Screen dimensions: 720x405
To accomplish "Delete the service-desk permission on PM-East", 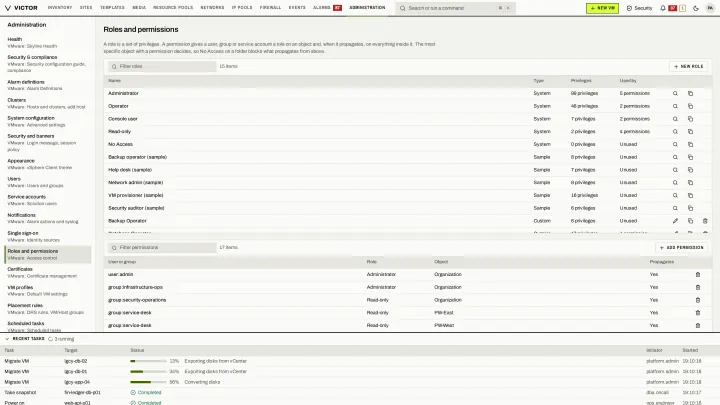I will [x=698, y=313].
